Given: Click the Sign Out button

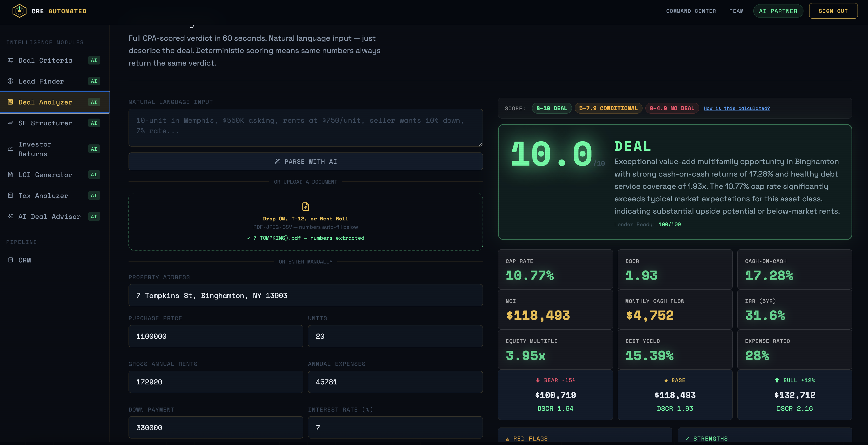Looking at the screenshot, I should [x=833, y=11].
